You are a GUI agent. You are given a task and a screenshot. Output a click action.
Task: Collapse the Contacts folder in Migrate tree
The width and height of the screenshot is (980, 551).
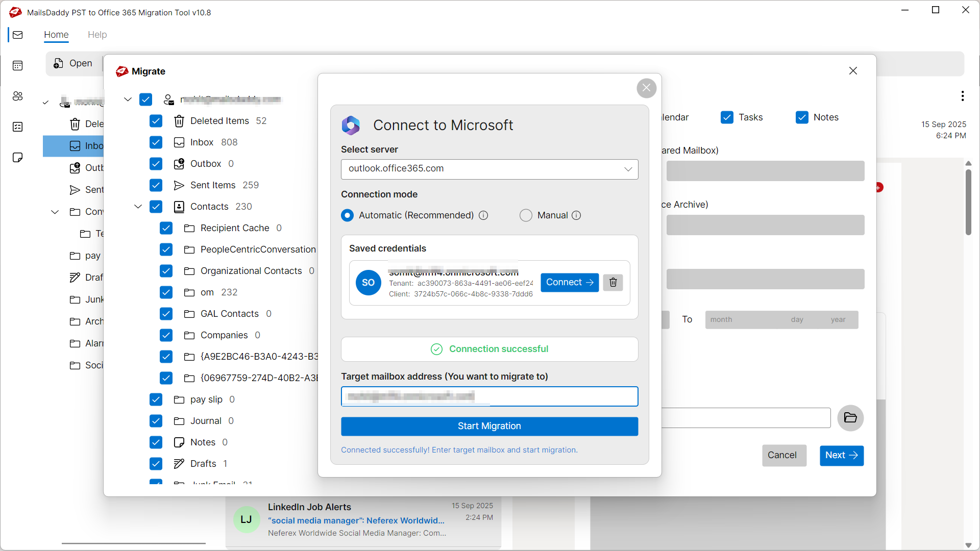(138, 207)
